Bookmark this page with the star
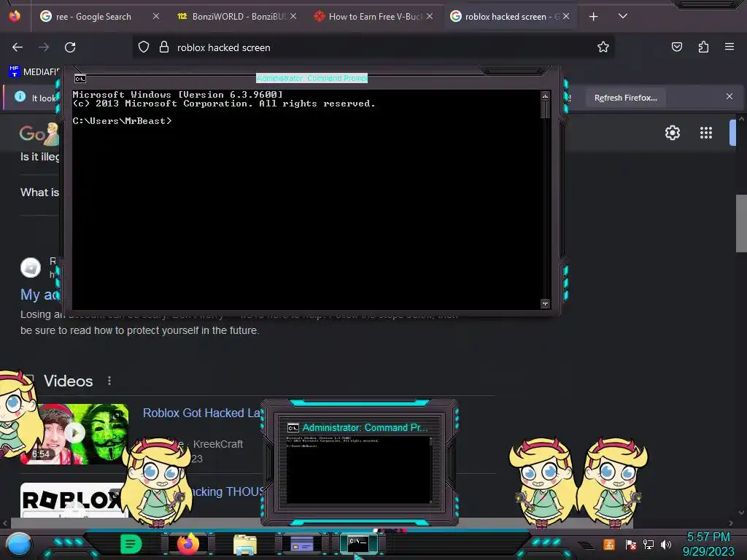This screenshot has width=747, height=560. [603, 47]
